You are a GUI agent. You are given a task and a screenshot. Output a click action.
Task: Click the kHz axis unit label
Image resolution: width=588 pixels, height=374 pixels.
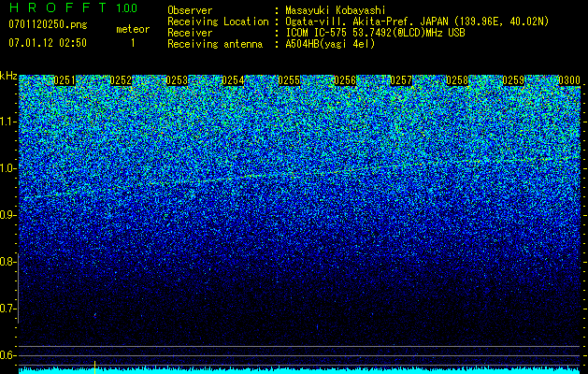pos(8,76)
